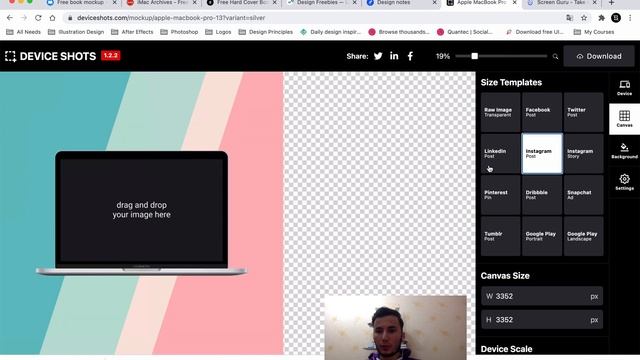Open After Effects bookmark folder

(132, 32)
